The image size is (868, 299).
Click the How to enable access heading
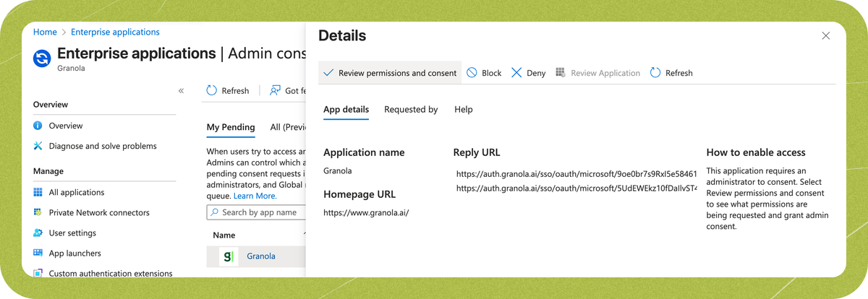point(756,152)
